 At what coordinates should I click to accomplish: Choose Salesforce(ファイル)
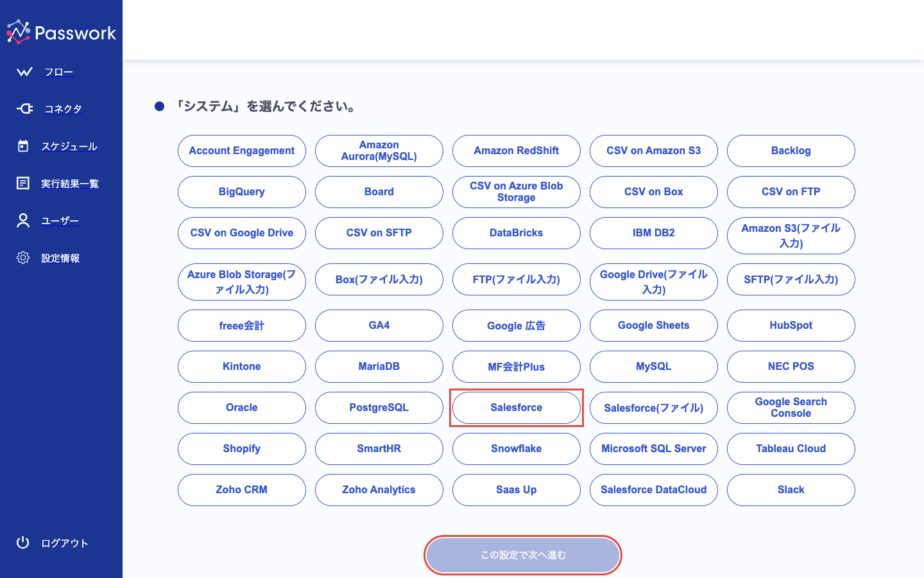[x=654, y=408]
